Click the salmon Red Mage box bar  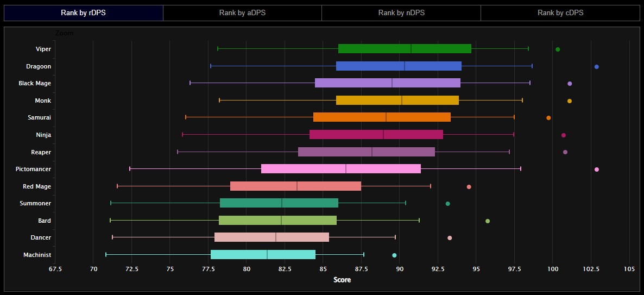(x=296, y=186)
